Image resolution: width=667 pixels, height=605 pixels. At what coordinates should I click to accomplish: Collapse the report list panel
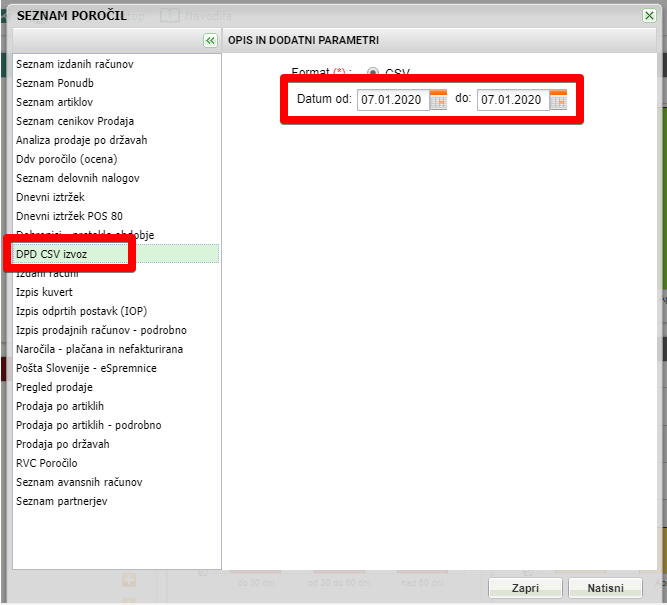point(210,40)
